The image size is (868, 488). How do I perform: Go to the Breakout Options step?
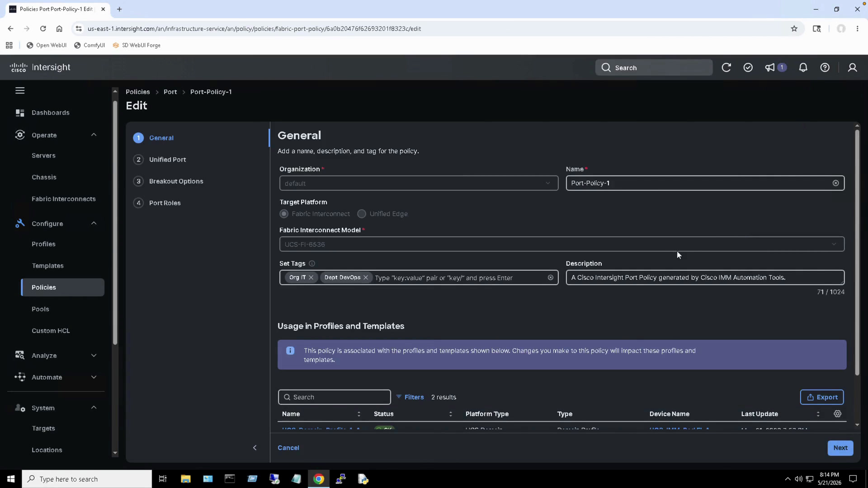[176, 181]
